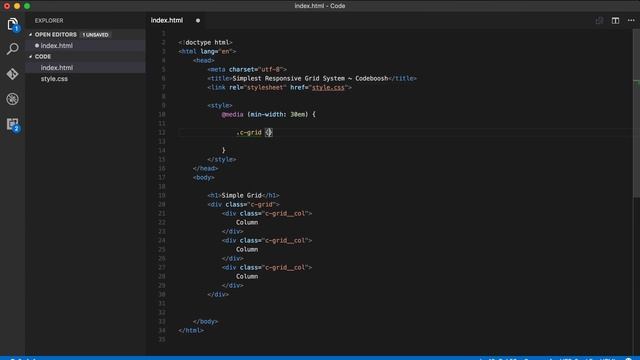Click the unsaved dot on the index.html tab
This screenshot has width=640, height=360.
198,20
